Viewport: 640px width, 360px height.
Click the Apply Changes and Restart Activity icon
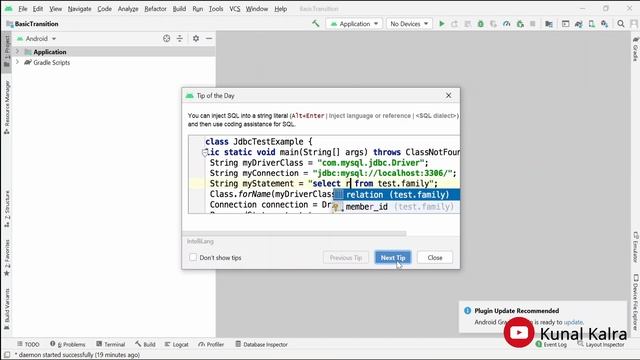coord(454,24)
